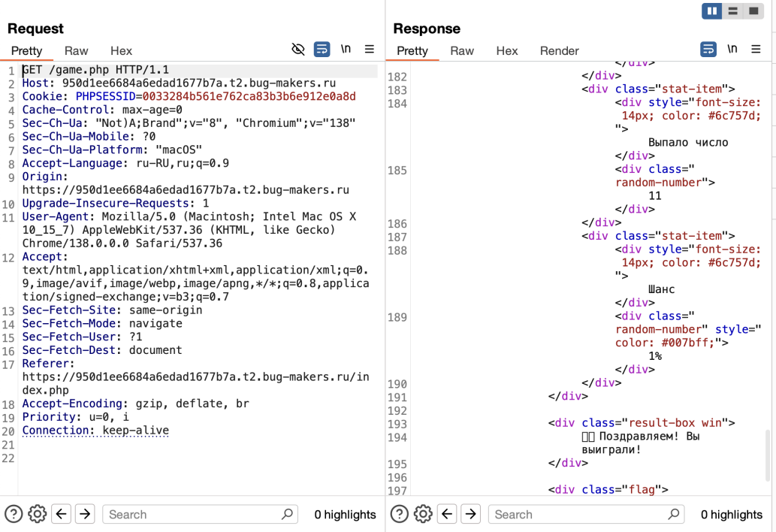Click the "Выпало число" text in response
Image resolution: width=776 pixels, height=532 pixels.
pyautogui.click(x=688, y=143)
